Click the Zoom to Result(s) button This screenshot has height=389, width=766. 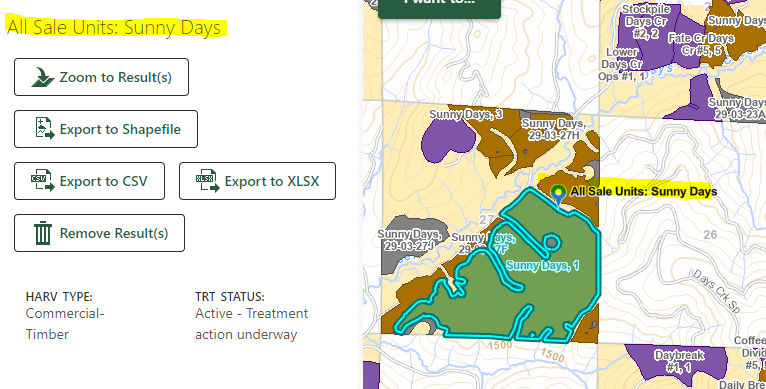(101, 77)
